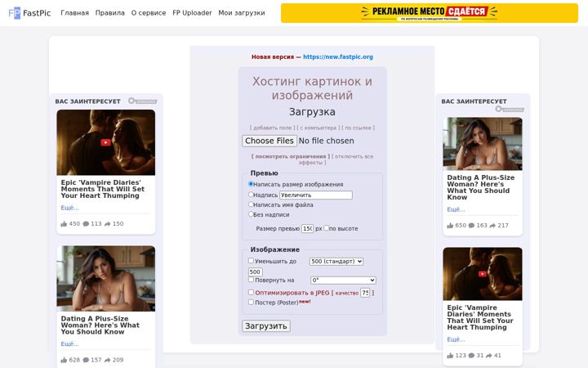Click the comments icon showing 31
588x368 pixels.
point(471,356)
